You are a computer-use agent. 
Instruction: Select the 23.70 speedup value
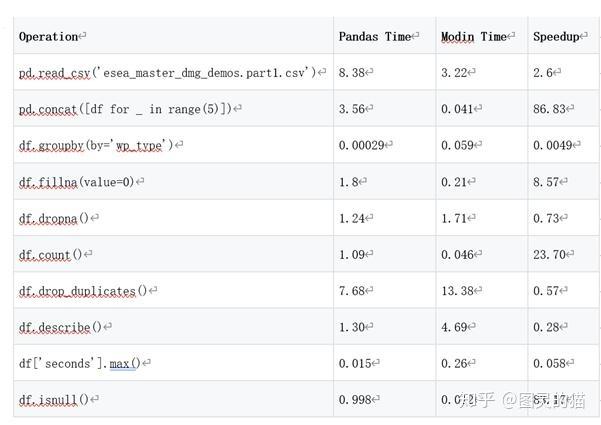551,254
